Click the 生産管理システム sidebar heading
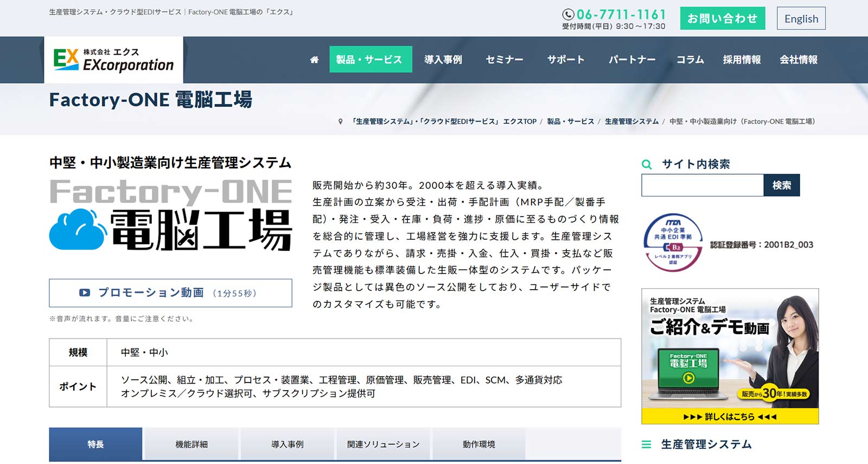The width and height of the screenshot is (868, 464). coord(706,444)
